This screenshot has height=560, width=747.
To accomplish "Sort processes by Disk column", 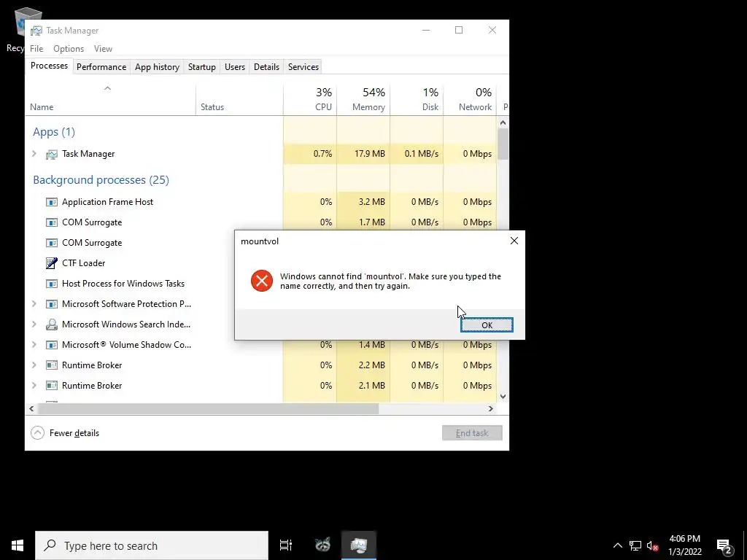I will tap(417, 99).
